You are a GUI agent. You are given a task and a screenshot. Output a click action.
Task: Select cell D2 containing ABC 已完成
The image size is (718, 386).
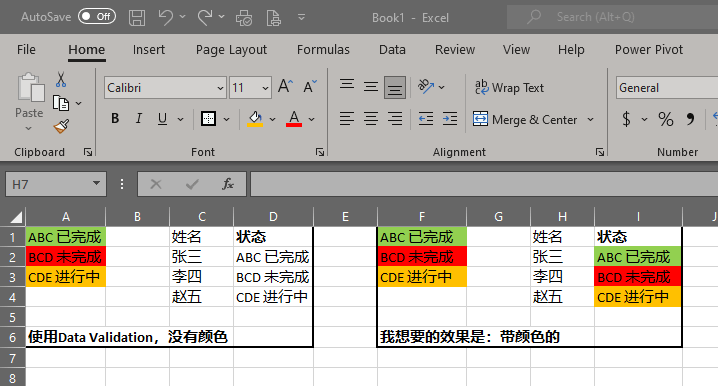click(273, 257)
